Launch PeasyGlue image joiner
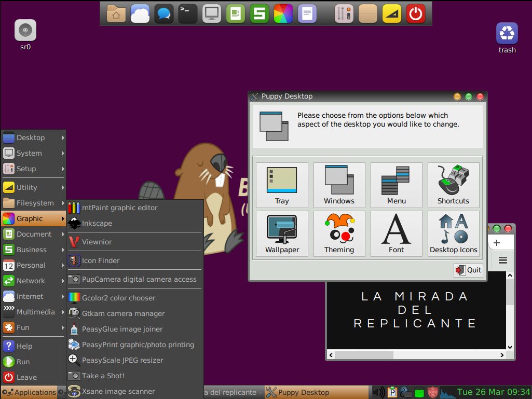This screenshot has width=532, height=399. coord(135,329)
